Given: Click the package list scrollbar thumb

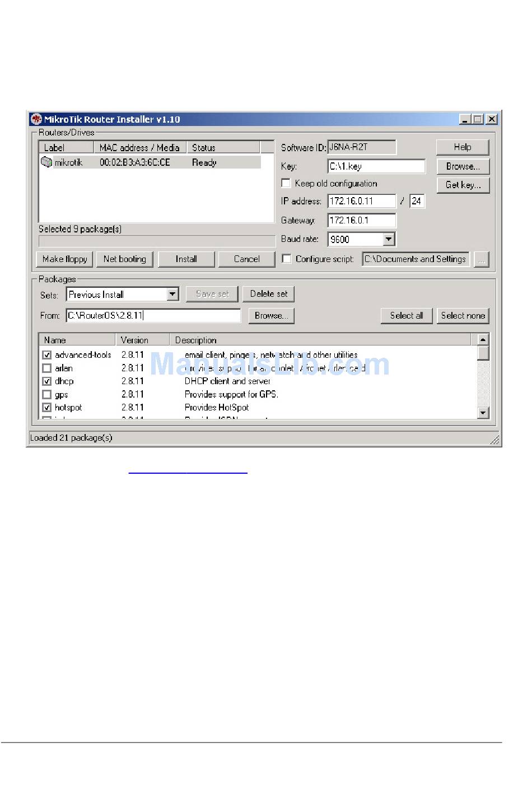Looking at the screenshot, I should 483,353.
